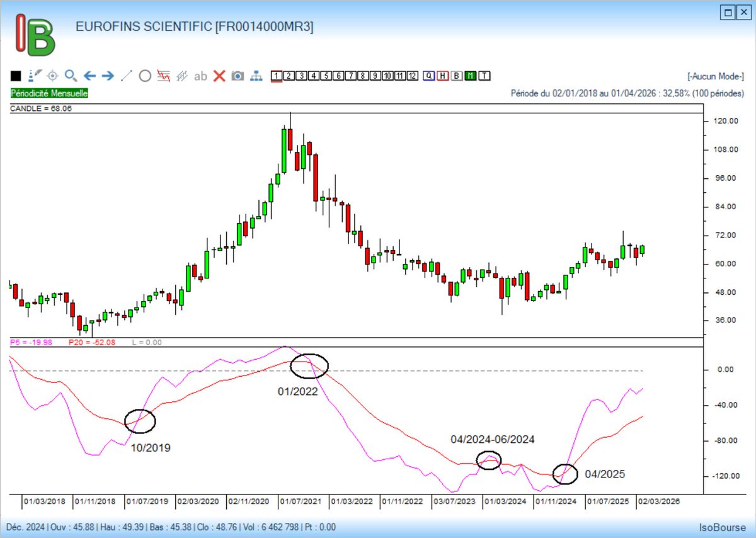756x538 pixels.
Task: Open the hierarchy tree icon
Action: pos(256,76)
